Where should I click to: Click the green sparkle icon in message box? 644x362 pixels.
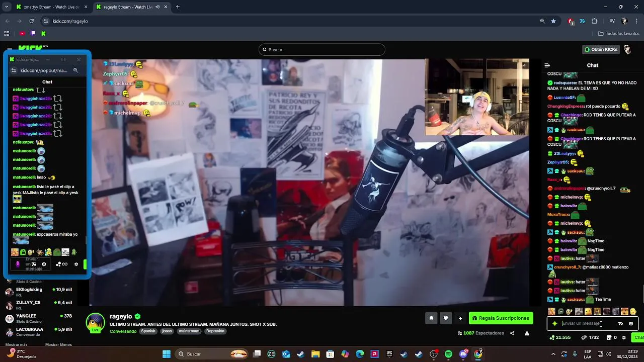pyautogui.click(x=554, y=323)
